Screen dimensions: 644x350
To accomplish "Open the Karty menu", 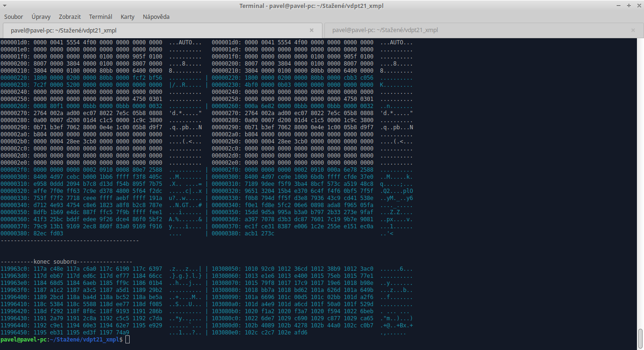I will click(127, 17).
